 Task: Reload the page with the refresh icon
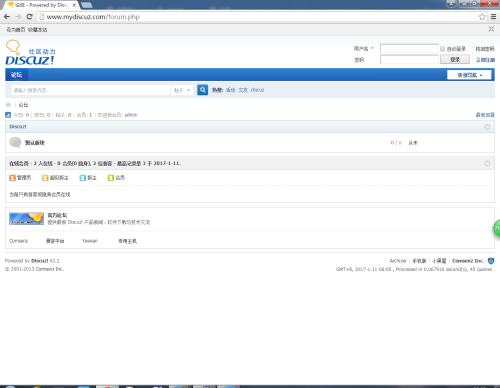pyautogui.click(x=29, y=17)
